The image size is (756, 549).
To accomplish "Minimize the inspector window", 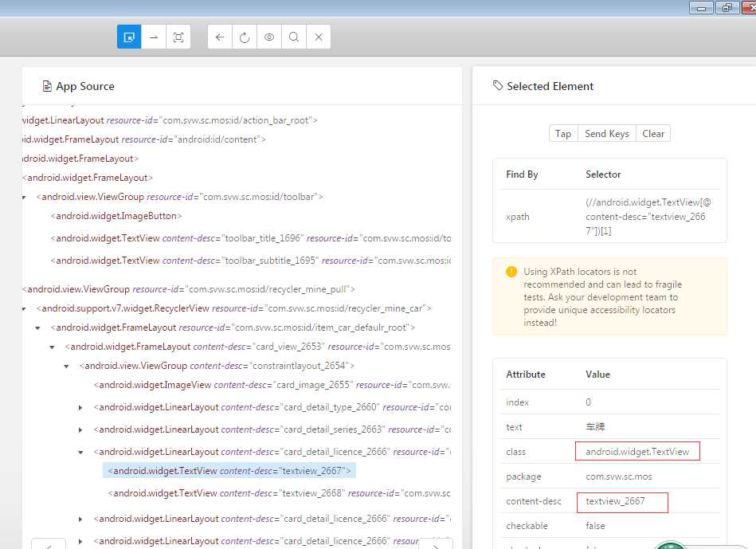I will coord(701,8).
